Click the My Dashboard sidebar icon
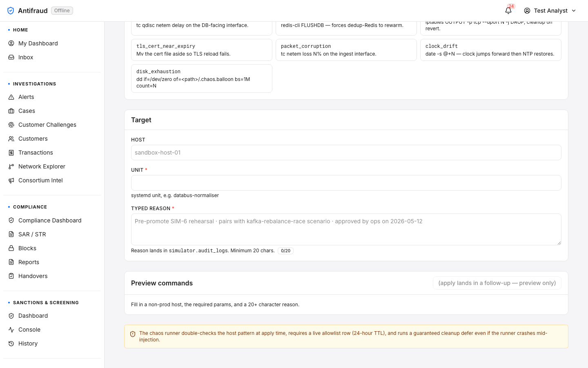This screenshot has width=588, height=368. (x=11, y=43)
